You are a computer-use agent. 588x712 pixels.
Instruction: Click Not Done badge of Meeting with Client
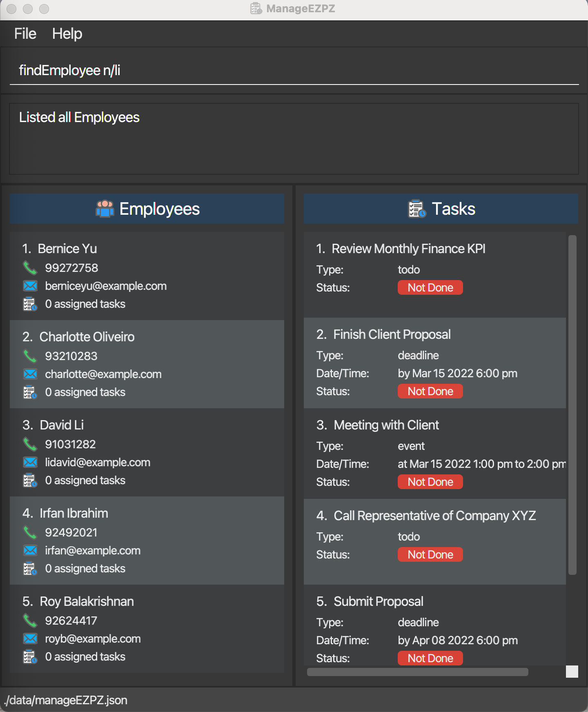(x=430, y=482)
